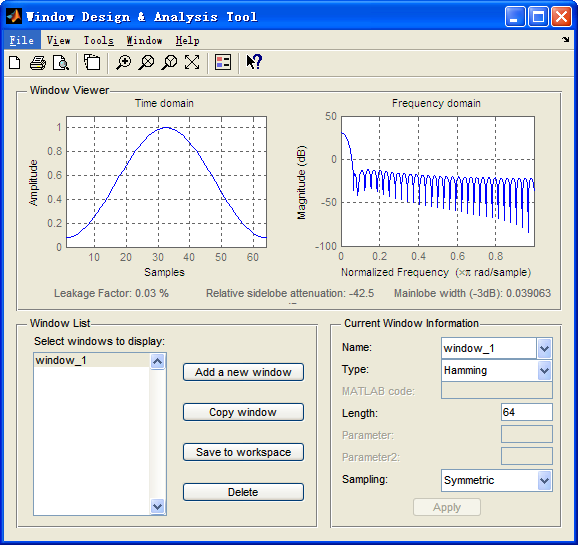The width and height of the screenshot is (578, 545).
Task: Click the Leakage Factor: 0.03 % text
Action: [x=111, y=293]
